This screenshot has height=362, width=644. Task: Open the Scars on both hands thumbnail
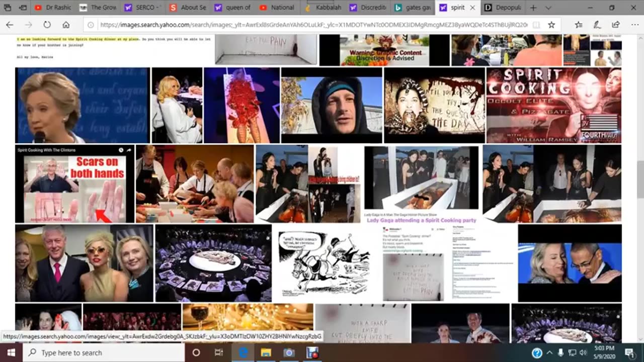click(x=74, y=184)
